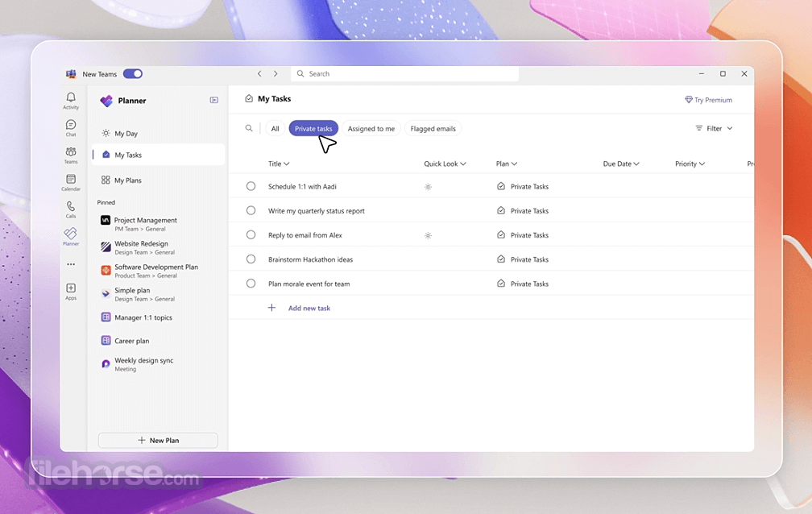Open the Brainstorm Hackathon ideas task
The width and height of the screenshot is (812, 514).
click(x=310, y=259)
